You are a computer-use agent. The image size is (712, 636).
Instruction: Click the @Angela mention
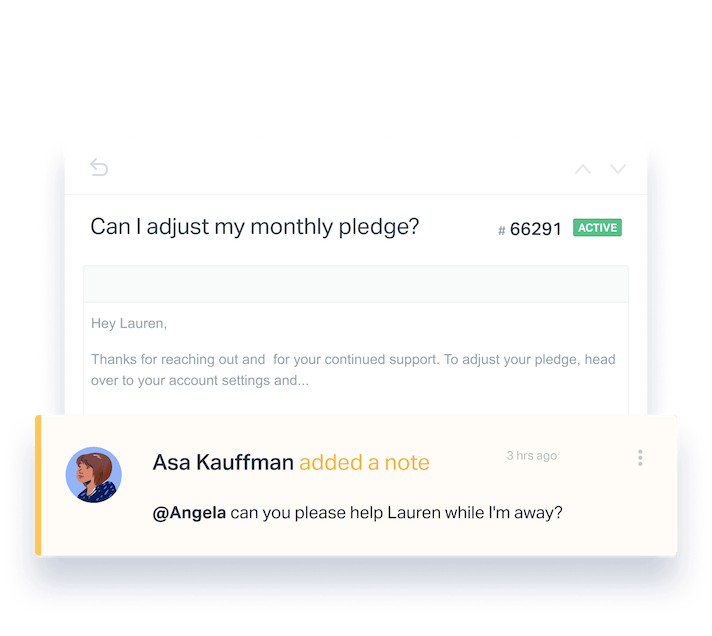[189, 513]
